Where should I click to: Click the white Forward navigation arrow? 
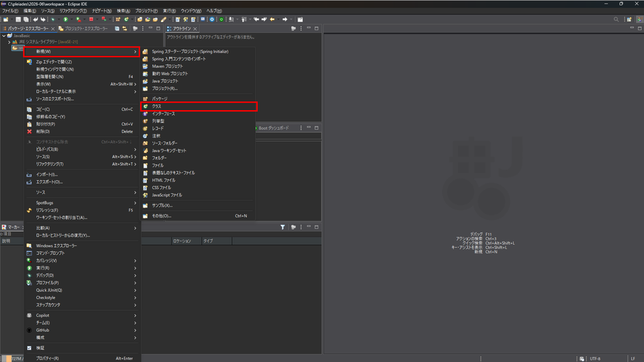tap(285, 20)
